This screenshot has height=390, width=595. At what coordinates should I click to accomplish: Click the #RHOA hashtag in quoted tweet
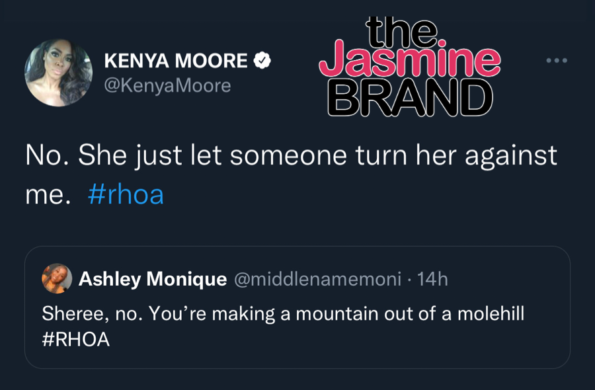pyautogui.click(x=76, y=339)
